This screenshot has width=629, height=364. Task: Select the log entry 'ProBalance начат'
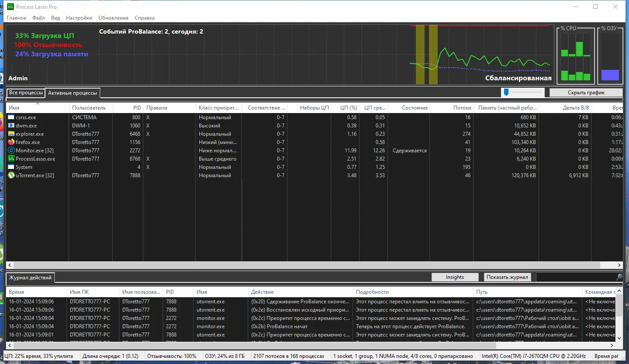tap(311, 326)
